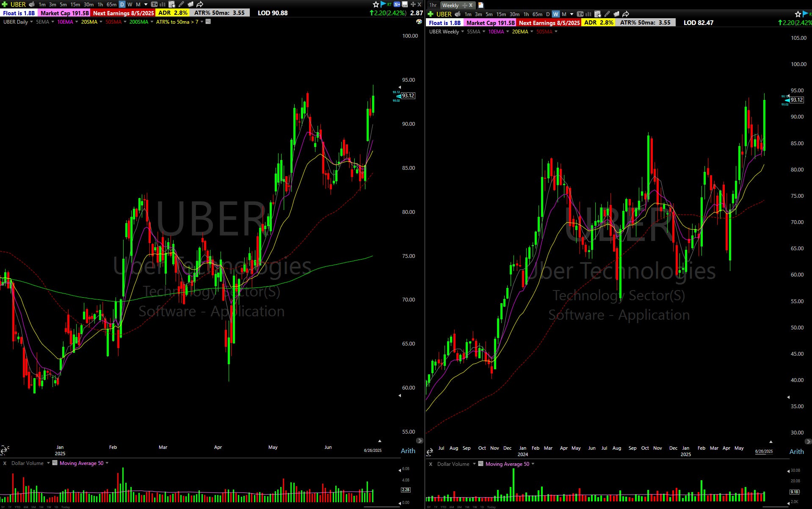Open the Dollar Volume label in the weekly pane
Viewport: 812px width, 509px height.
point(453,464)
